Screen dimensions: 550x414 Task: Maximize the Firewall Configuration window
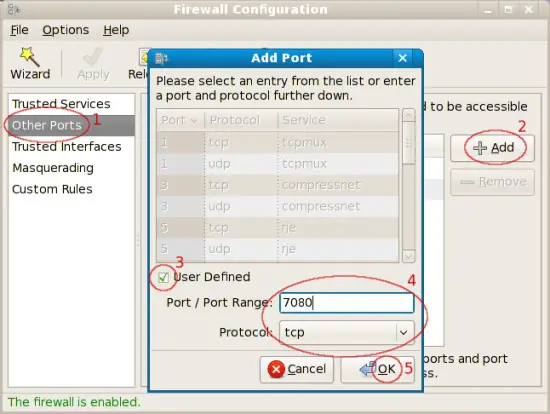click(x=508, y=9)
